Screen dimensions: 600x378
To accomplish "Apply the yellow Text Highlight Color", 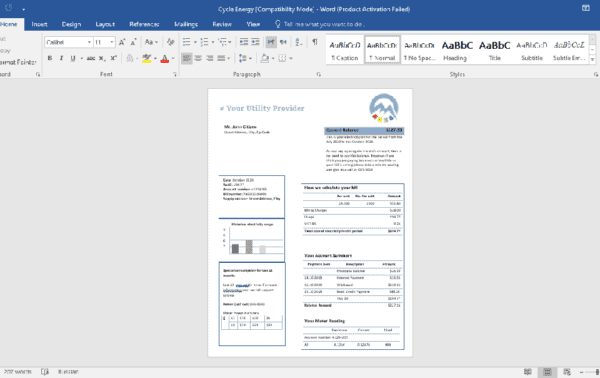I will [x=146, y=58].
